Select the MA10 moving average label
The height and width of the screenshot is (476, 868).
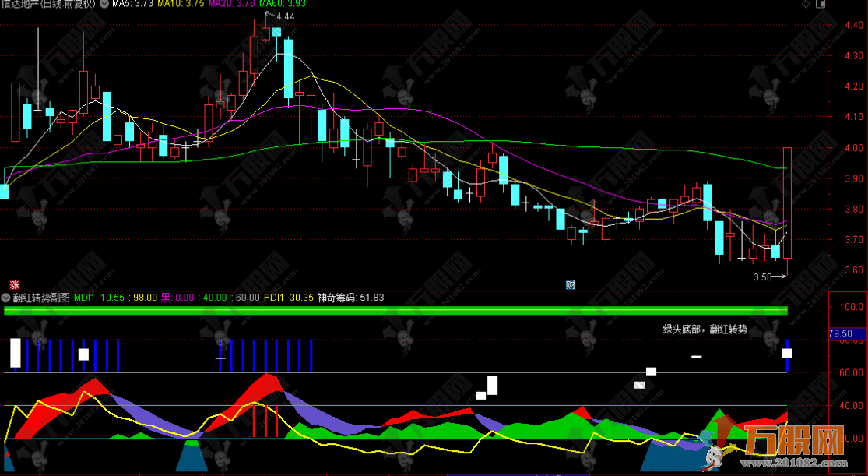[181, 4]
